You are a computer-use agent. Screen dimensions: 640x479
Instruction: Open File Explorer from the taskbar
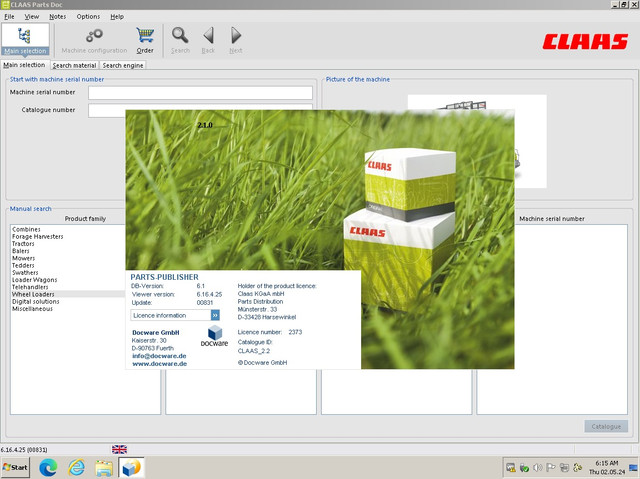pos(104,468)
